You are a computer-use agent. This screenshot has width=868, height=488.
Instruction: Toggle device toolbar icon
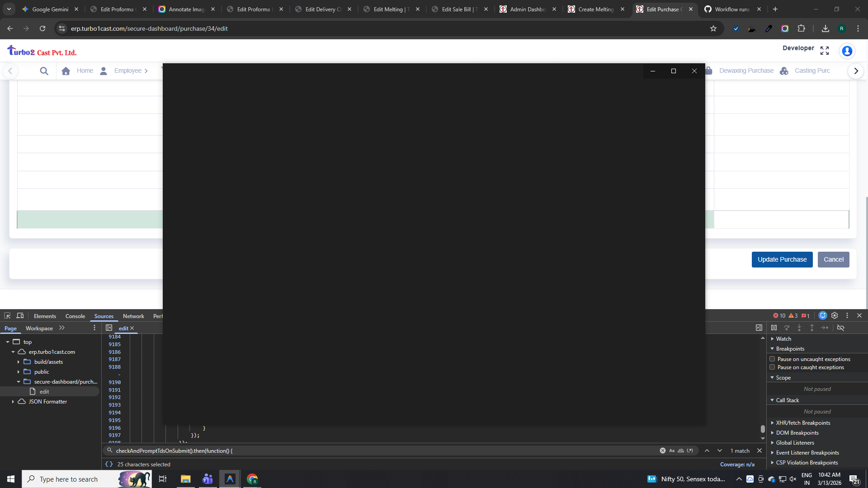[20, 316]
